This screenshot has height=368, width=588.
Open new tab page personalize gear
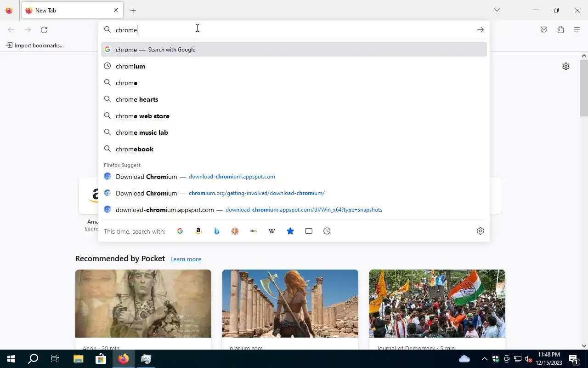click(566, 66)
